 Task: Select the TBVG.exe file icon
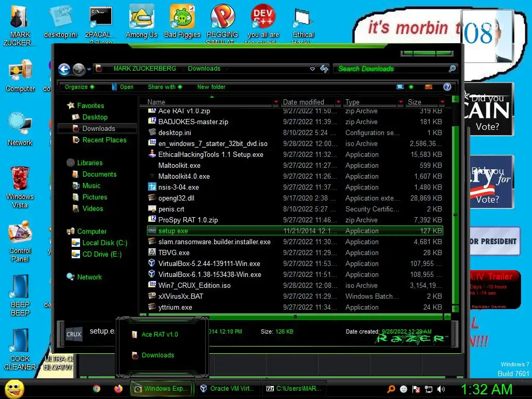coord(152,252)
